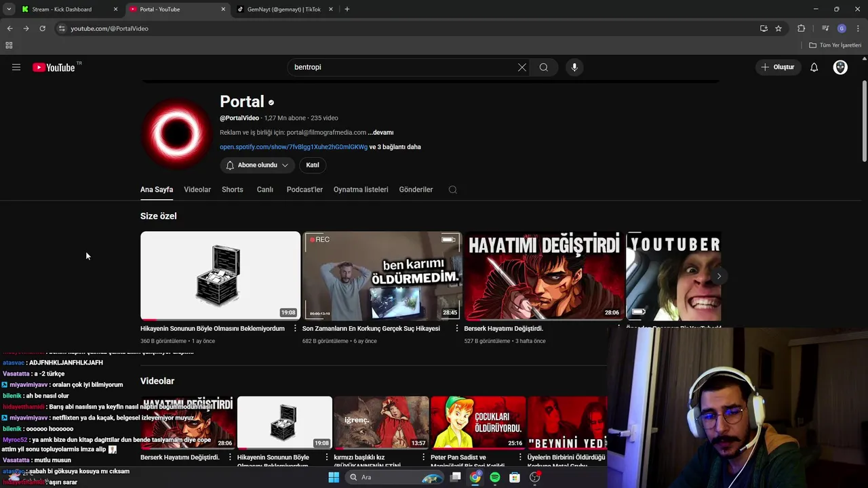868x488 pixels.
Task: Open the Tüm Yer İşaretleri bookmarks folder
Action: (x=835, y=45)
